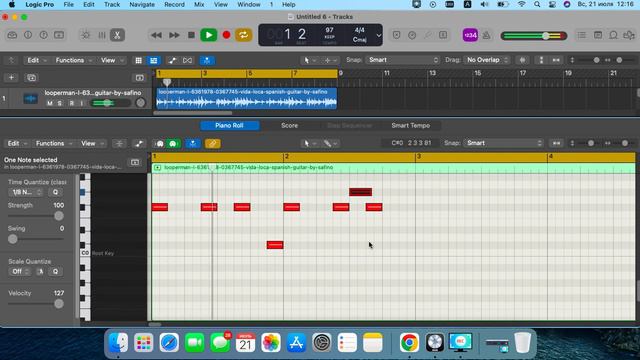
Task: Click the Fast Forward transport button
Action: click(x=174, y=35)
